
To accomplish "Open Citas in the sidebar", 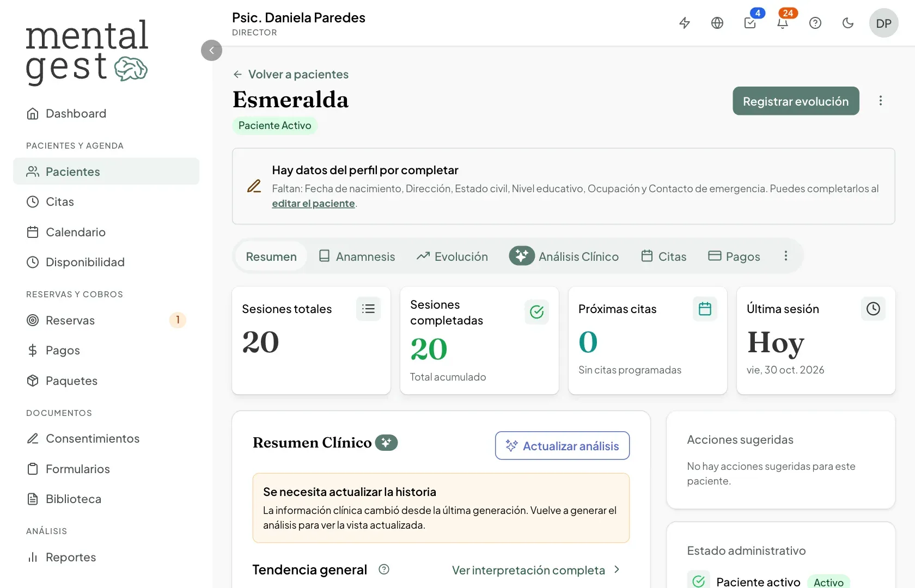I will click(x=106, y=201).
